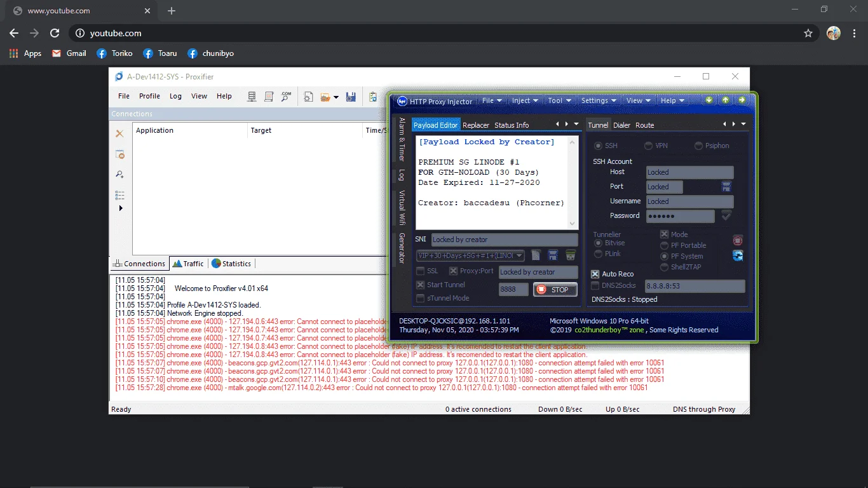Open the Tool dropdown menu

tap(559, 100)
